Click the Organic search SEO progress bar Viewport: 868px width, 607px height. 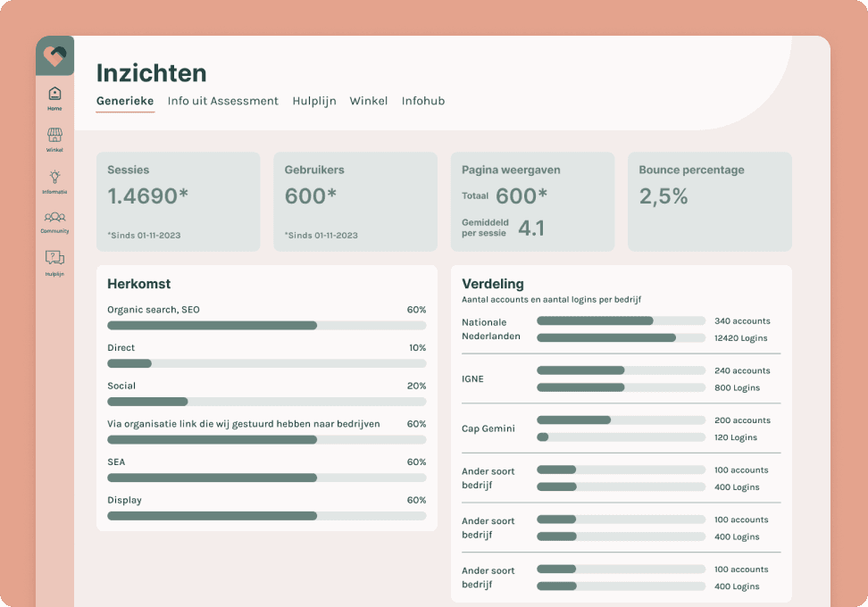265,325
